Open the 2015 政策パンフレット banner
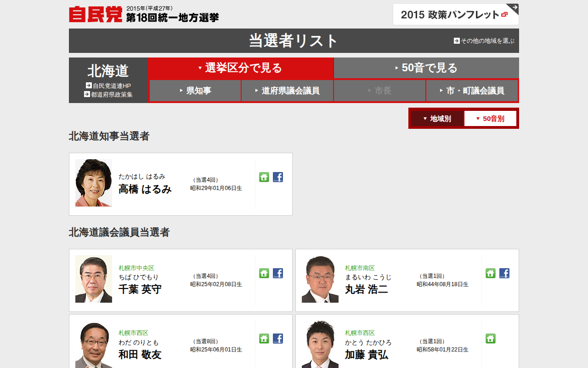The image size is (588, 368). pos(456,14)
